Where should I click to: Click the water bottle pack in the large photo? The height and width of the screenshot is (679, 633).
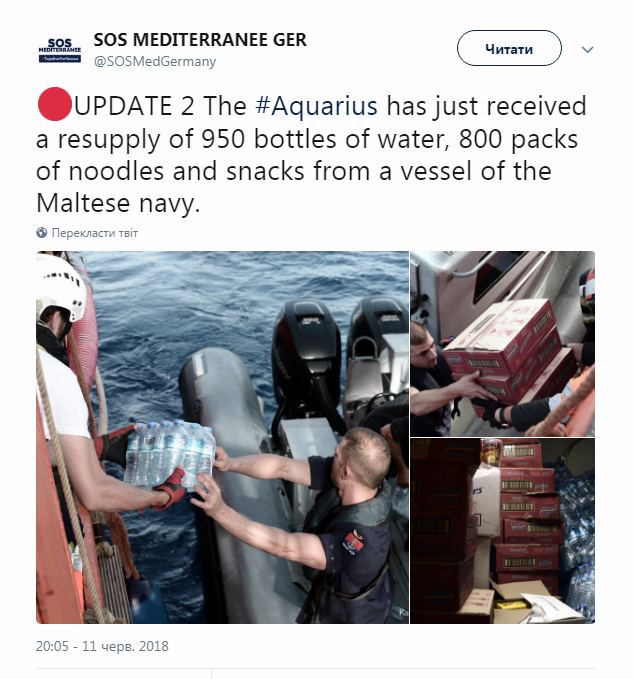click(x=170, y=455)
